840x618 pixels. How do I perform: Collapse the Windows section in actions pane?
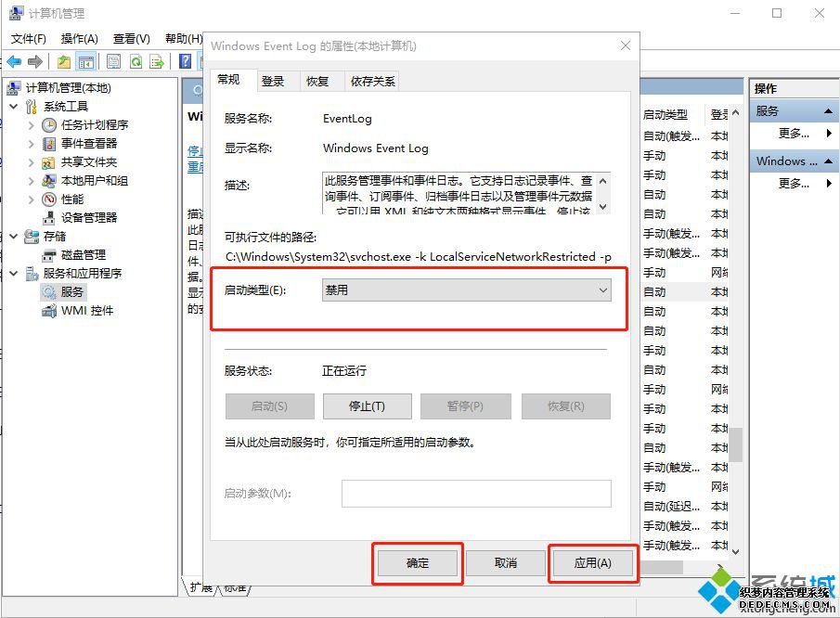pyautogui.click(x=828, y=161)
